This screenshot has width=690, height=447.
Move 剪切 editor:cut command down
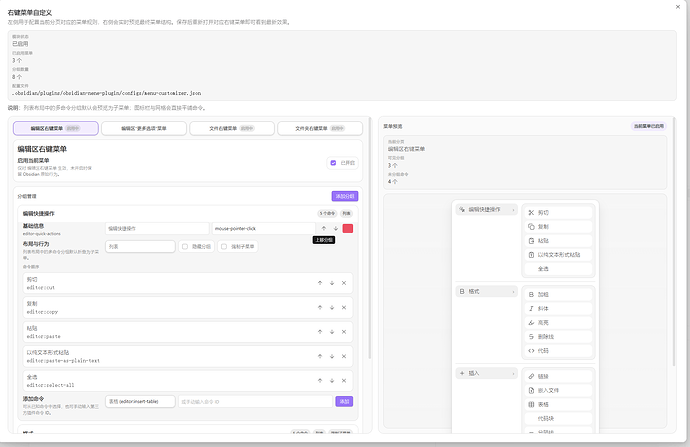pos(332,283)
